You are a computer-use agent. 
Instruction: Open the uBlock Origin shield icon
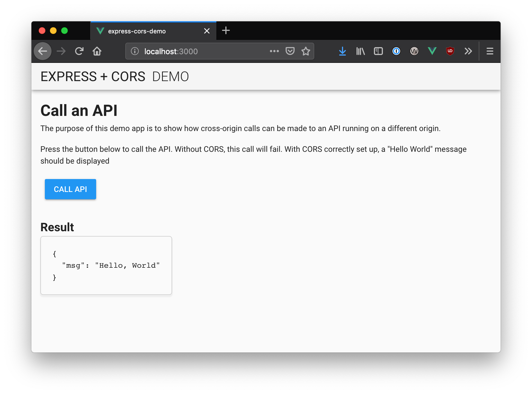[x=450, y=51]
